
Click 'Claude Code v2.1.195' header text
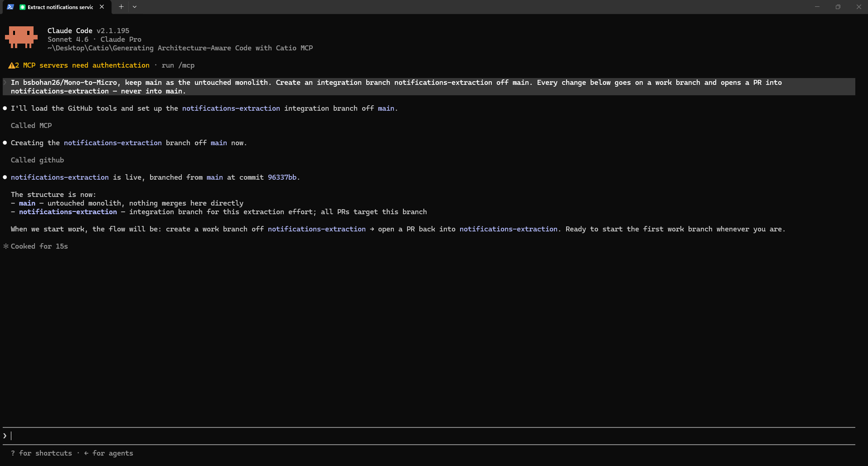click(88, 31)
